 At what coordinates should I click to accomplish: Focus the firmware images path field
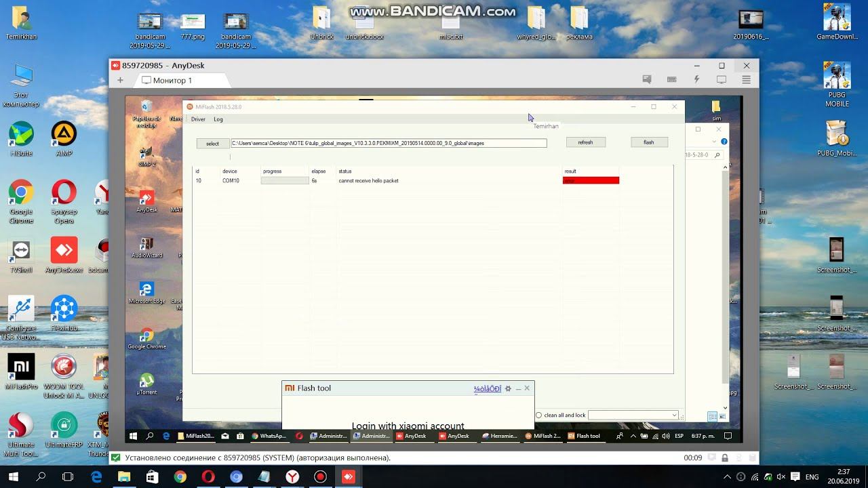point(389,143)
